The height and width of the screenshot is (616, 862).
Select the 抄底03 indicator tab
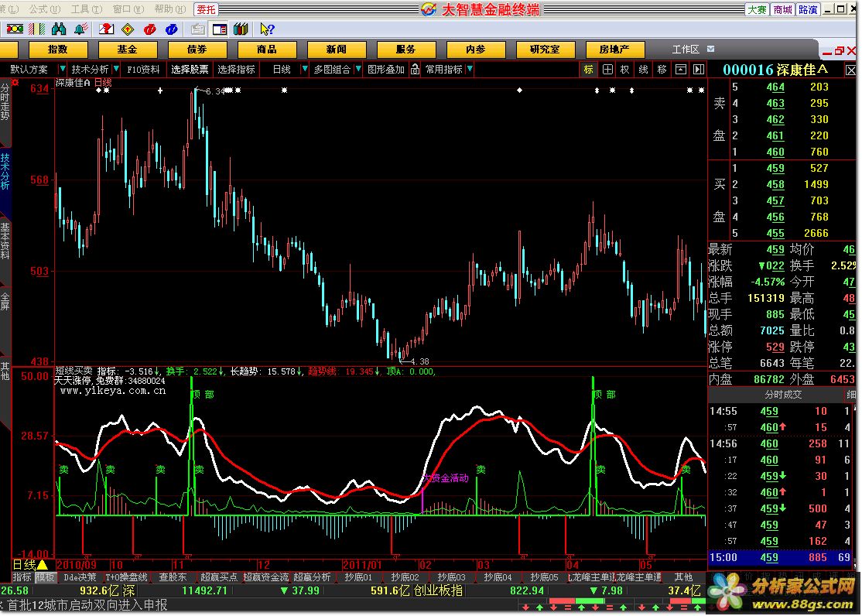(x=451, y=577)
